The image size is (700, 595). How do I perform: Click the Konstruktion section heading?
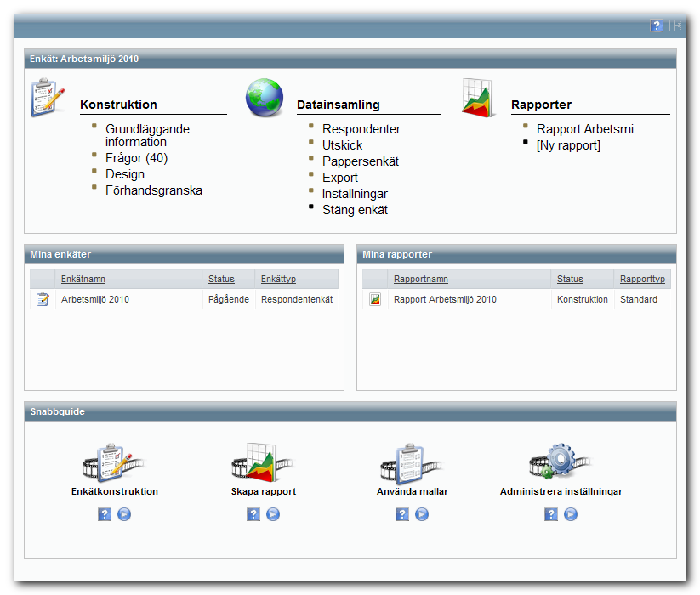118,105
